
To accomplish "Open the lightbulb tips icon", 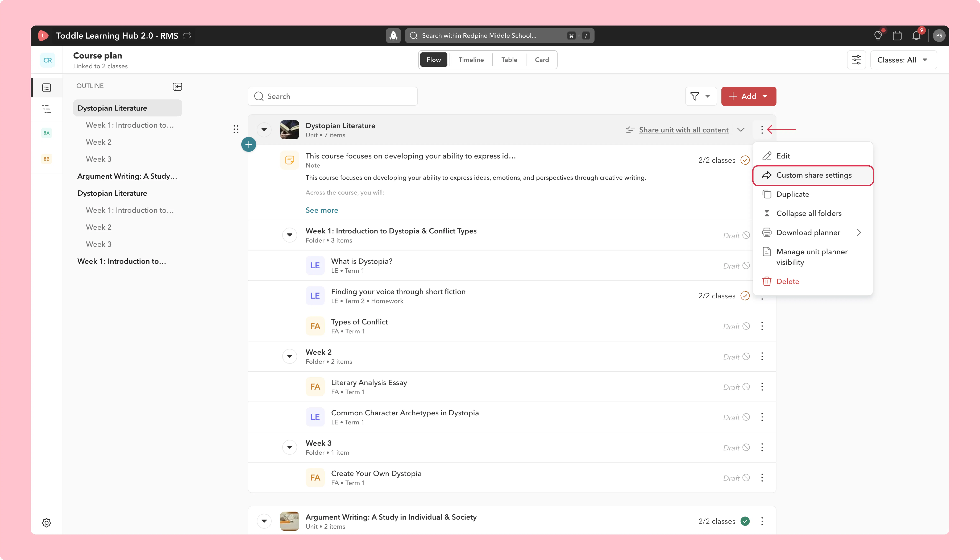I will [x=878, y=36].
